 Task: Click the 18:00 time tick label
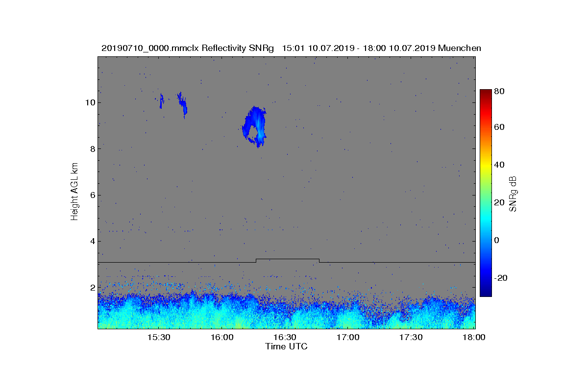(x=473, y=338)
